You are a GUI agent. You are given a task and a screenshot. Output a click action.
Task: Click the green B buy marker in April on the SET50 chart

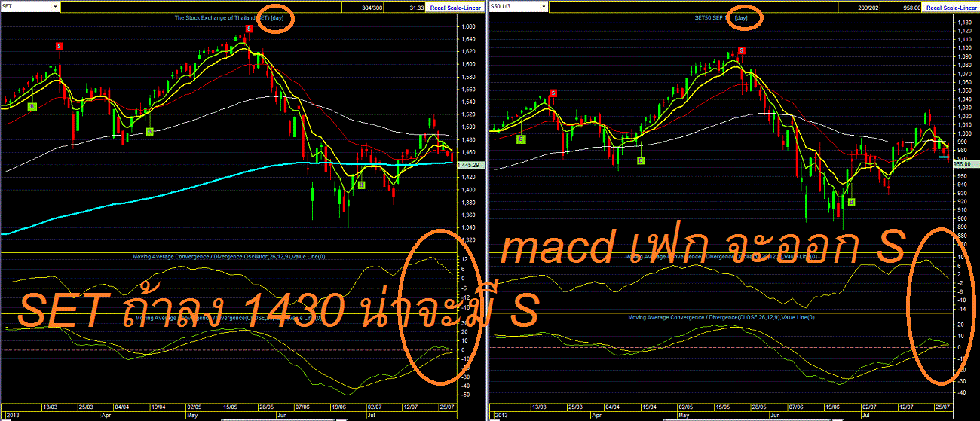click(x=640, y=160)
